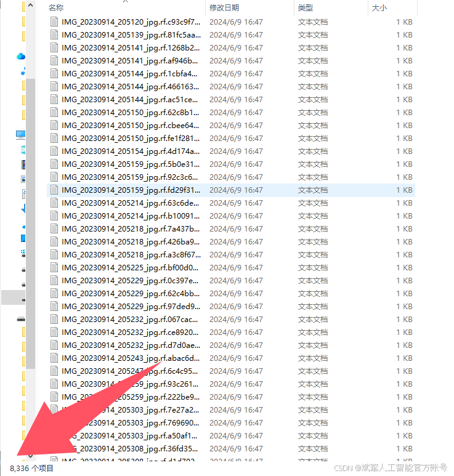Click file icon of 205141_jpg.rf.1268b2

tap(54, 47)
